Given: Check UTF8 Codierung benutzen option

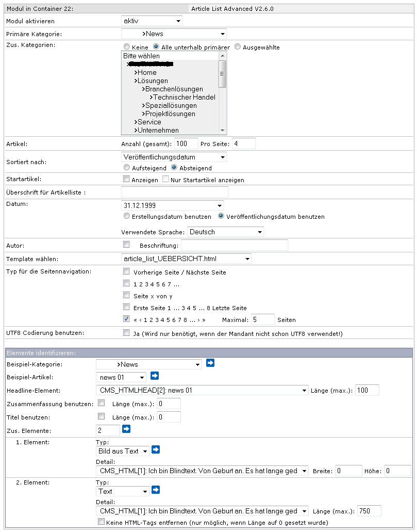Looking at the screenshot, I should tap(126, 333).
